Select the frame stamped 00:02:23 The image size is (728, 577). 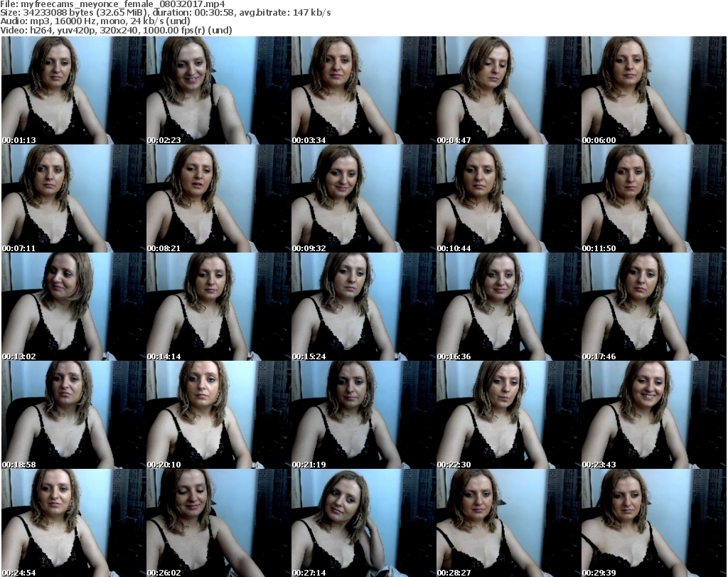219,90
